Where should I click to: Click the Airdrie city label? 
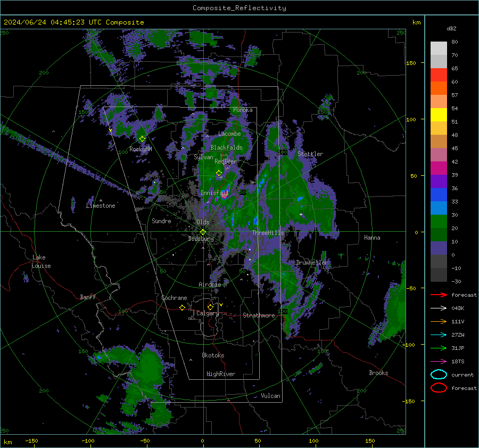210,284
